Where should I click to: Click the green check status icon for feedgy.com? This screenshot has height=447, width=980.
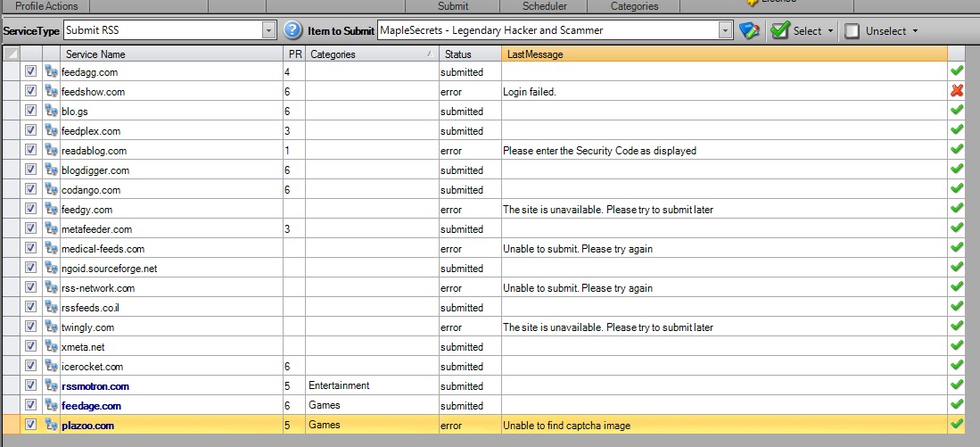click(956, 209)
